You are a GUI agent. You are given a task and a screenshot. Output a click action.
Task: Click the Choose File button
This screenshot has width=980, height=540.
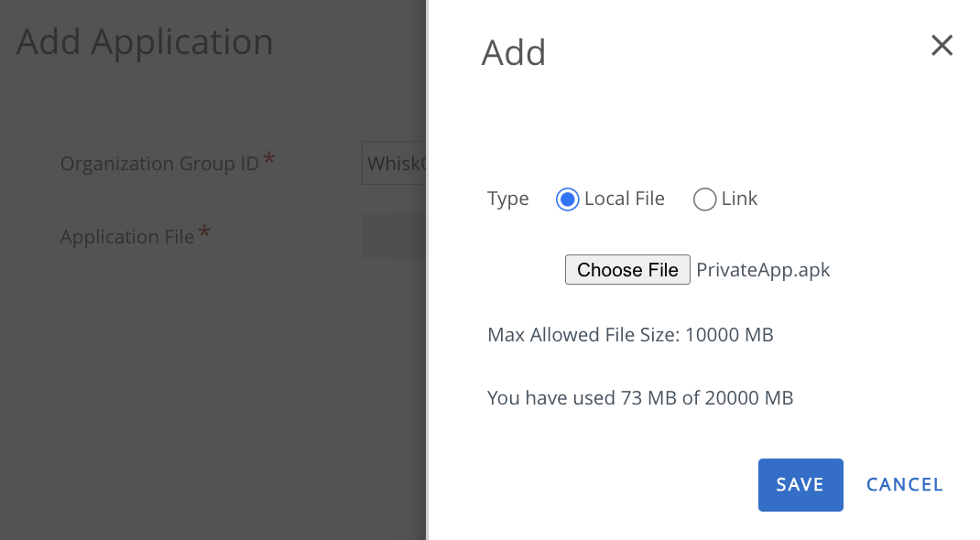[x=626, y=269]
